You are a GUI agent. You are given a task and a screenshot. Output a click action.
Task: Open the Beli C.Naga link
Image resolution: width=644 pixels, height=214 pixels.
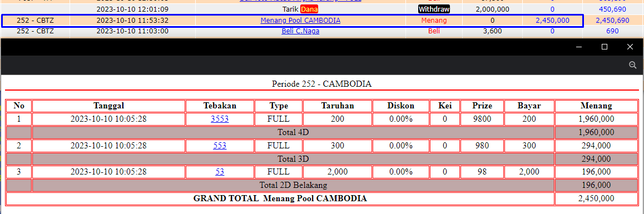300,31
